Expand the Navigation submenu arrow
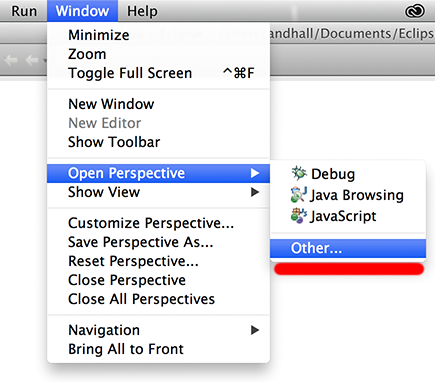Viewport: 435px width, 382px height. pyautogui.click(x=255, y=330)
